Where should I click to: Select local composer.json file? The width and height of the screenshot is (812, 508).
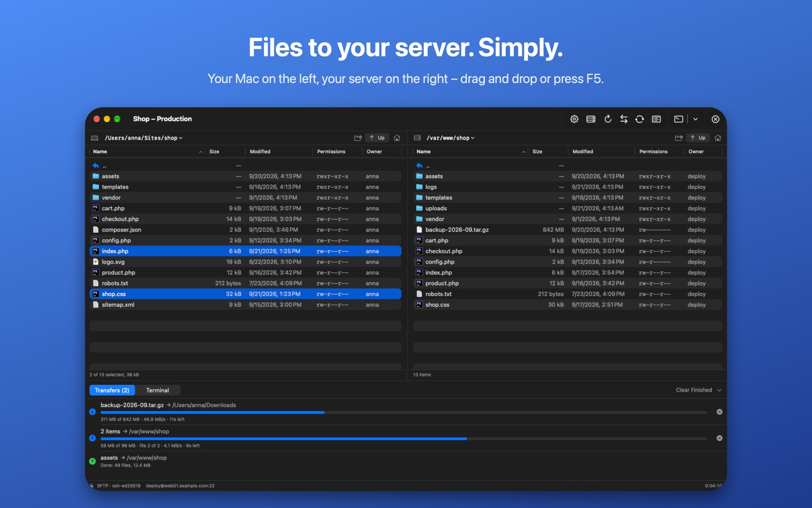246,230
